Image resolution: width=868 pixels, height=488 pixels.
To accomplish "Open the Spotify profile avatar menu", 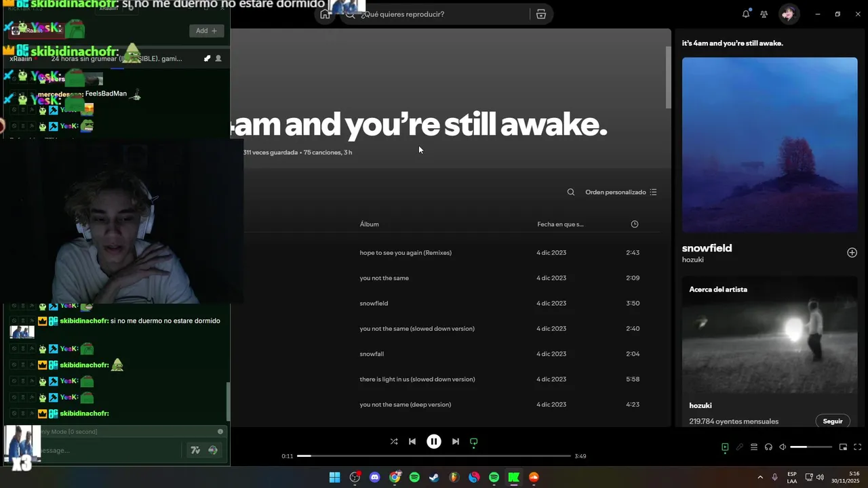I will [789, 14].
